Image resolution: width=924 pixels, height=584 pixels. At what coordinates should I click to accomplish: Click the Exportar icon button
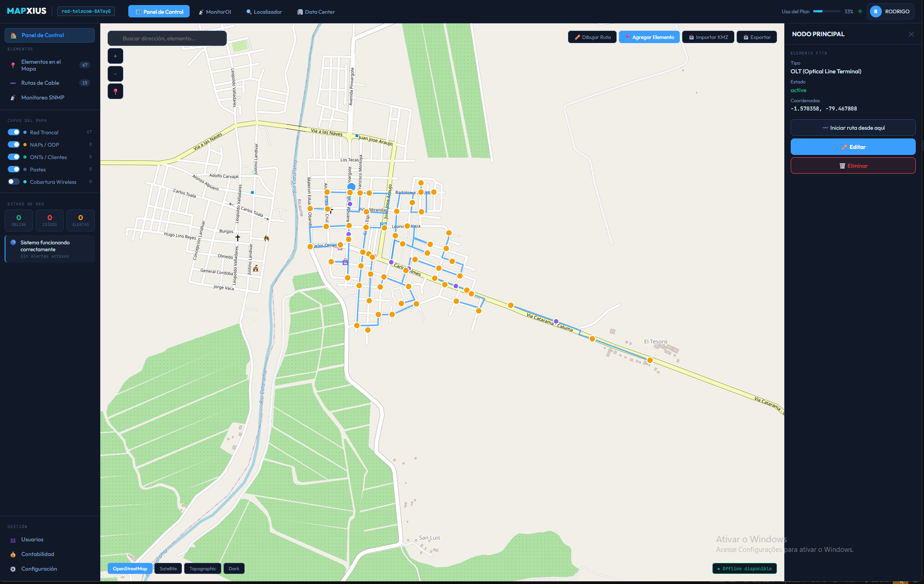coord(756,37)
